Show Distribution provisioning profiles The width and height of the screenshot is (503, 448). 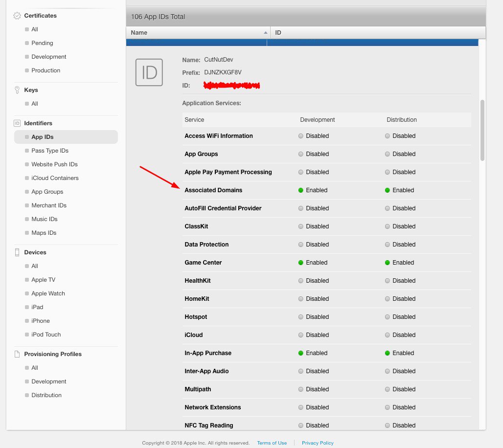(46, 395)
